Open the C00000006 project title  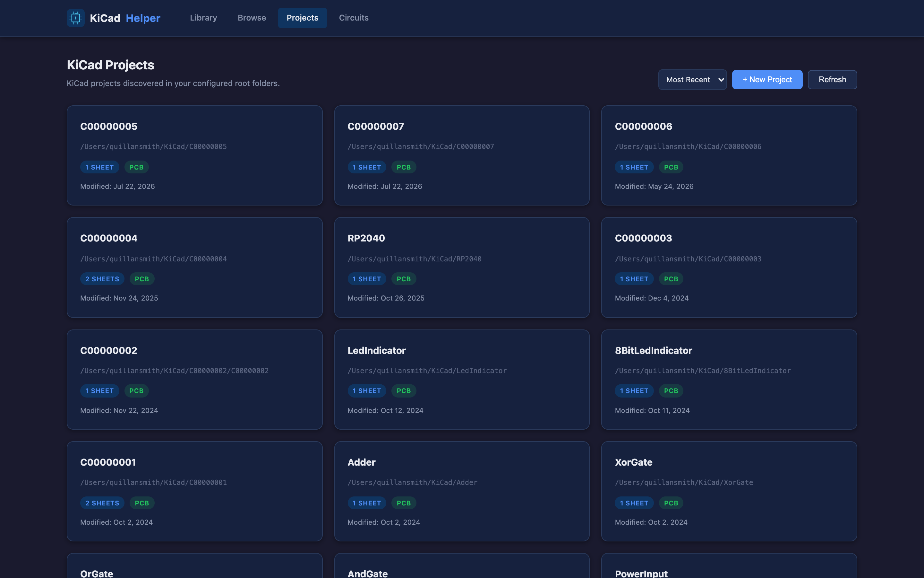pos(643,127)
